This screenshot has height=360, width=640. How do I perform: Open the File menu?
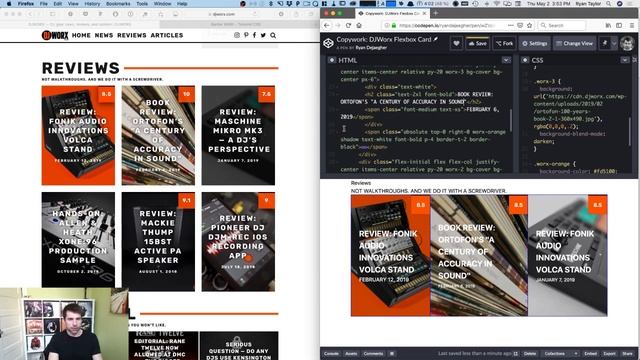44,4
